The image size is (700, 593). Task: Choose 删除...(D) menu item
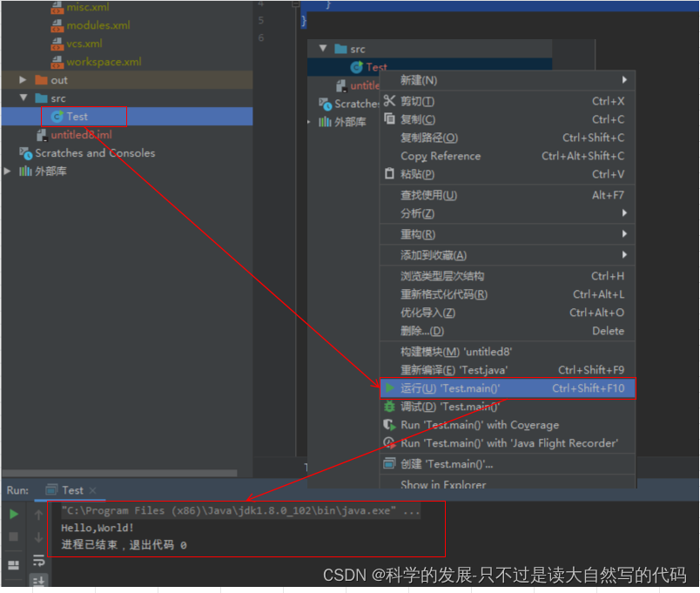coord(507,331)
